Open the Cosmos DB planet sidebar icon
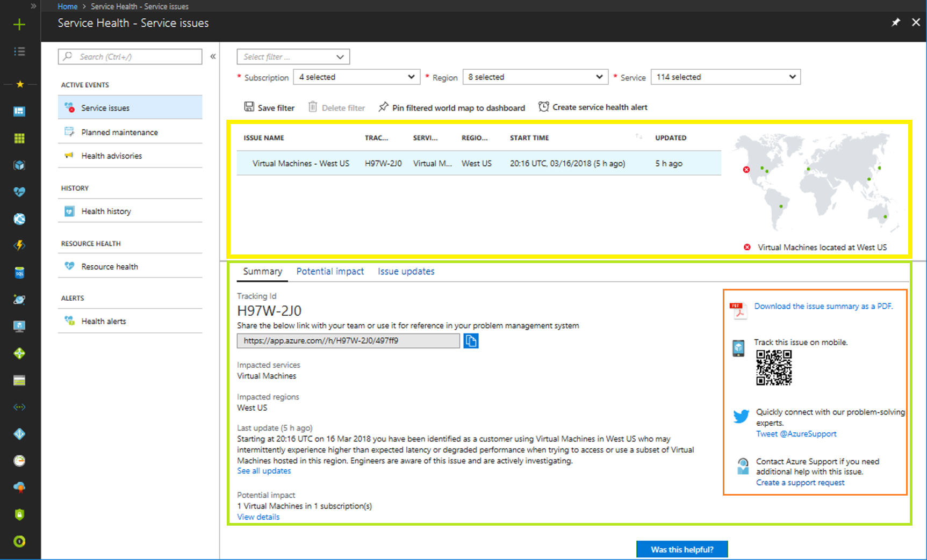Screen dimensions: 927x560 (19, 300)
